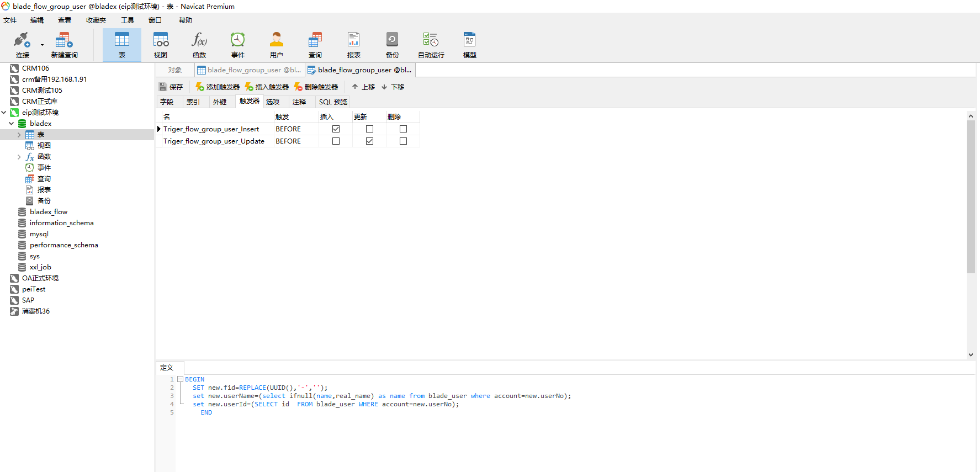Open the Query toolbar icon

[x=315, y=45]
